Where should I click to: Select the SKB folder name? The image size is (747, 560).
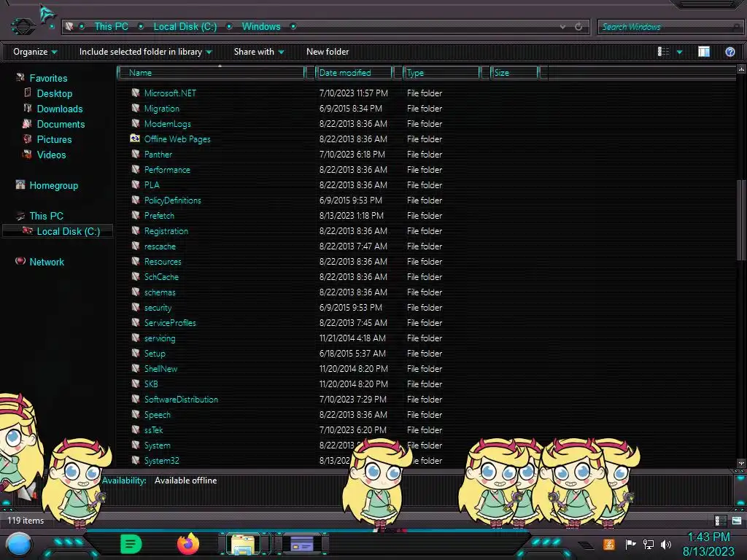pos(150,384)
